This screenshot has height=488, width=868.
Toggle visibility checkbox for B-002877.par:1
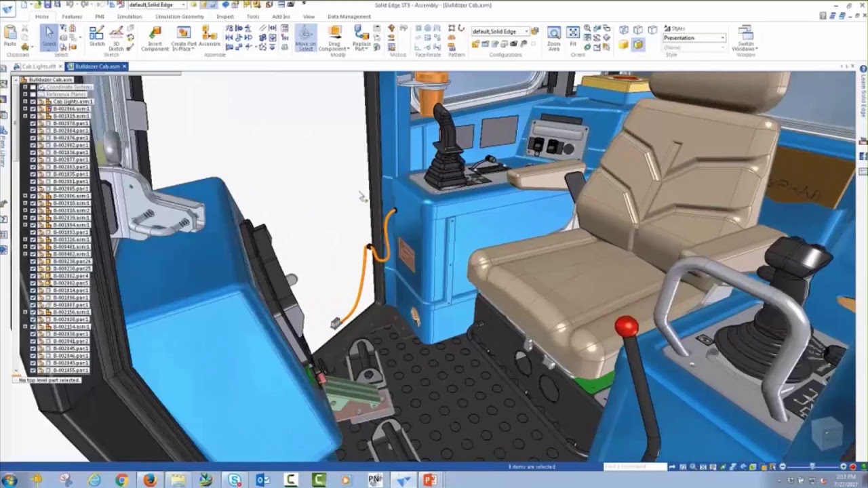click(33, 159)
